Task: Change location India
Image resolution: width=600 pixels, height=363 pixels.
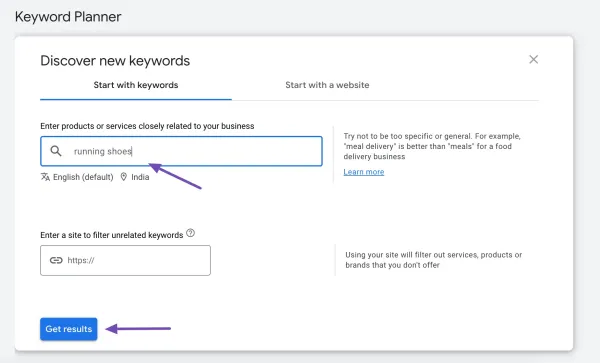Action: click(140, 177)
